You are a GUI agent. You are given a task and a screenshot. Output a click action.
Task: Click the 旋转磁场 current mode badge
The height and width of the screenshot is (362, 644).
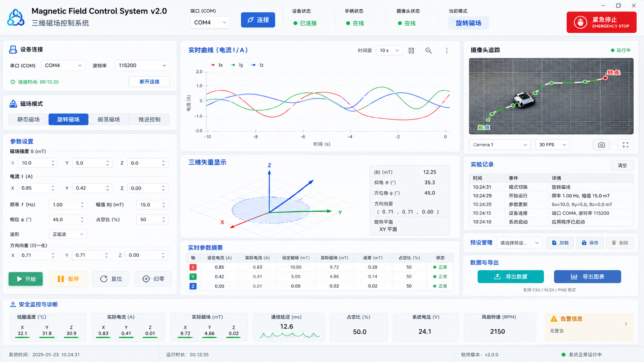click(468, 23)
